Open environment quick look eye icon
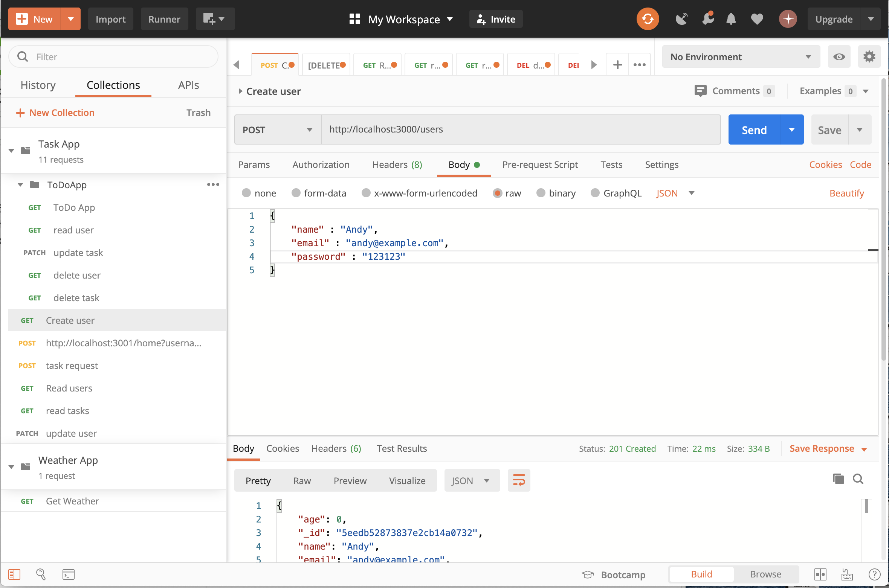Screen dimensions: 889x588 [x=839, y=56]
